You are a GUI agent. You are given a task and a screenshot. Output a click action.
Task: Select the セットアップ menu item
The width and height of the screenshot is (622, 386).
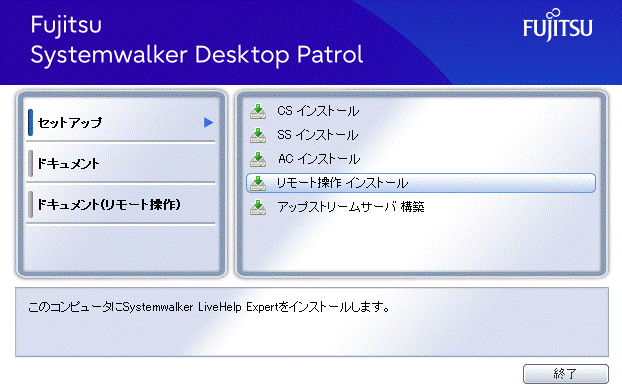(x=121, y=123)
